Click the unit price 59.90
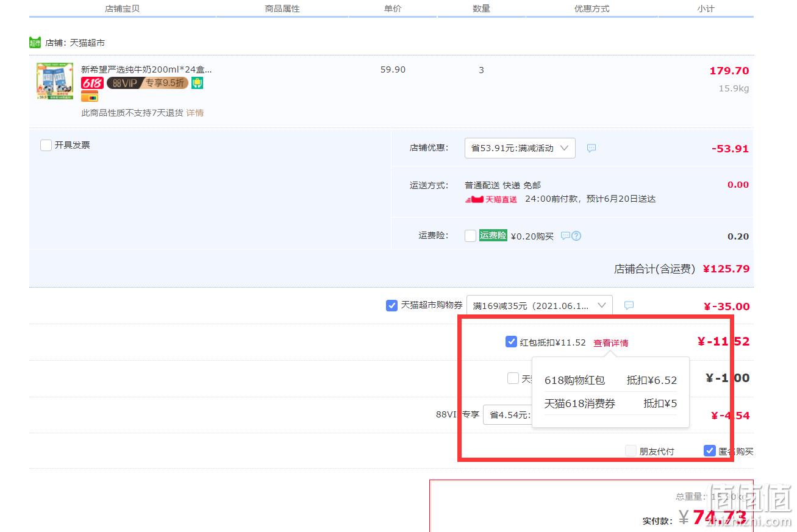The image size is (797, 532). click(x=393, y=69)
